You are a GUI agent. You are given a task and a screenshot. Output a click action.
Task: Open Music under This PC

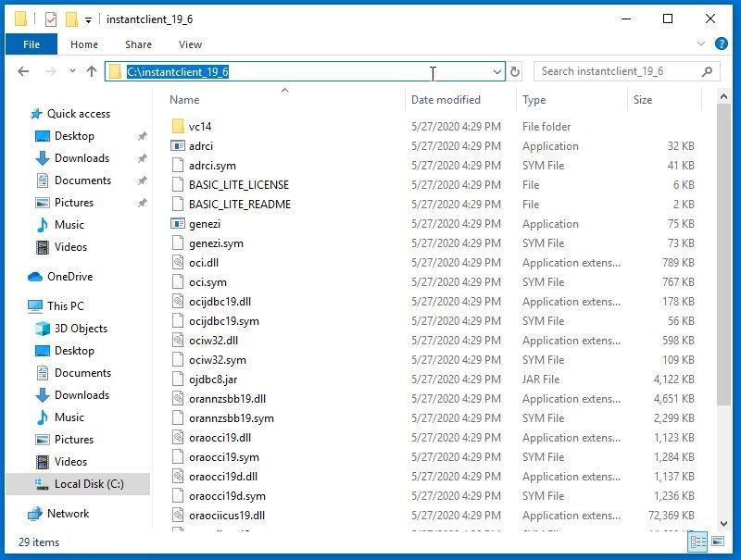[x=60, y=417]
